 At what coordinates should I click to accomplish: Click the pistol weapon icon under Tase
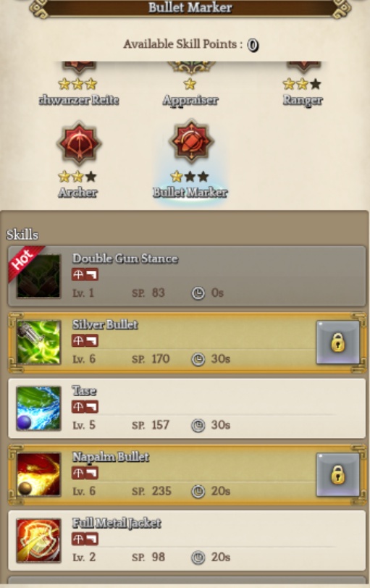(x=92, y=407)
